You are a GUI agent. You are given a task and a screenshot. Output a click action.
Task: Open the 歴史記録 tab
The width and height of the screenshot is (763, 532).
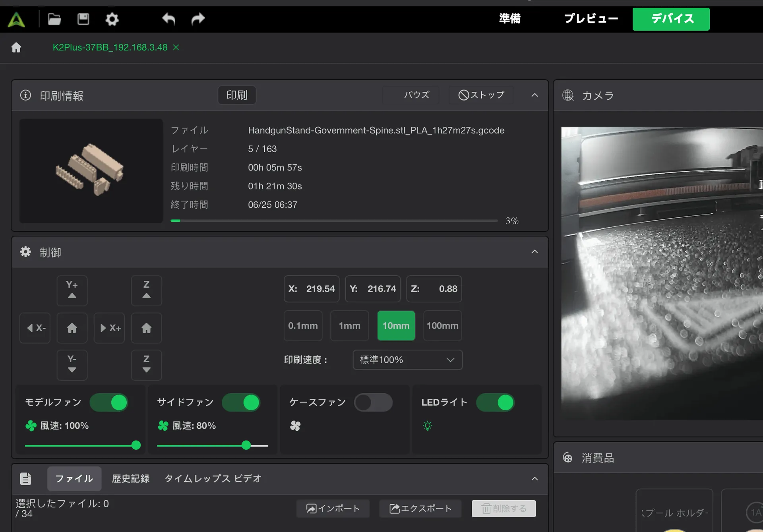coord(131,478)
